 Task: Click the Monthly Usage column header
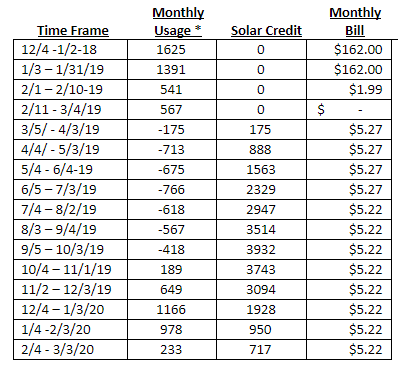point(178,22)
